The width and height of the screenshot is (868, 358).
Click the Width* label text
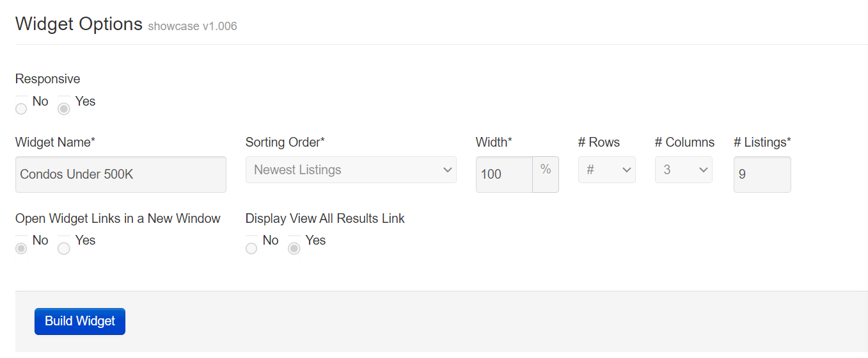point(494,142)
